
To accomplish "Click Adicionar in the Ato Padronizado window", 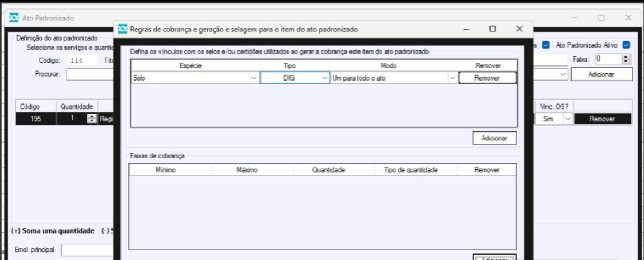I will (601, 74).
